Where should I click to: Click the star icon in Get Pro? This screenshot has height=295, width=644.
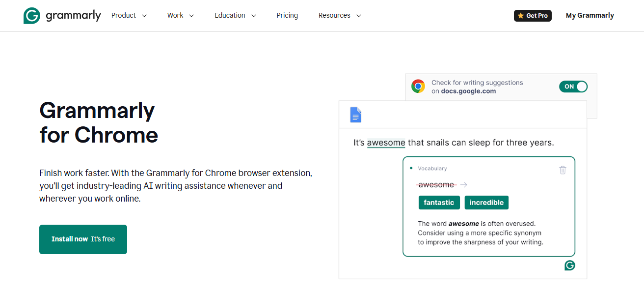pos(521,16)
